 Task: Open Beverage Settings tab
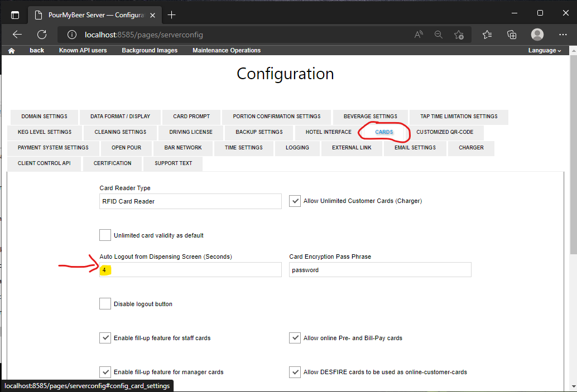click(370, 117)
